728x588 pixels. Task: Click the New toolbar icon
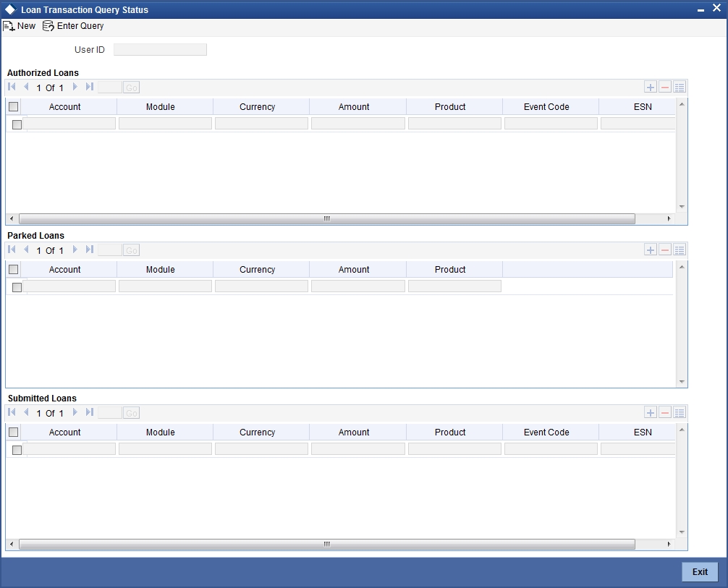[x=9, y=26]
